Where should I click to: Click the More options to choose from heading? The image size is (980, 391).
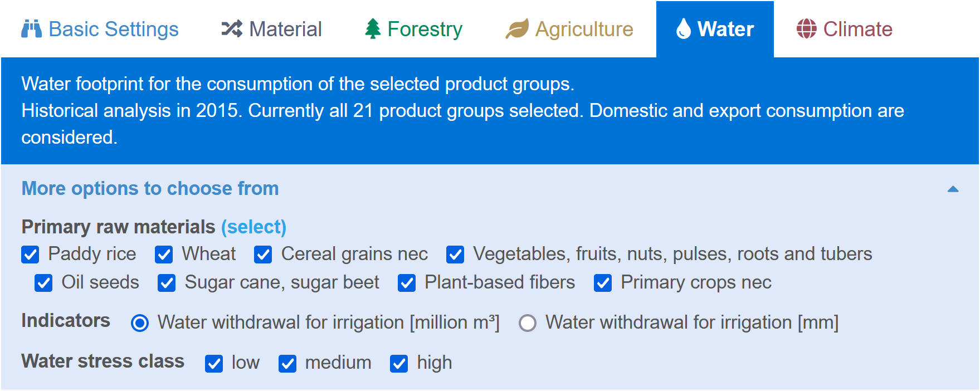point(150,189)
